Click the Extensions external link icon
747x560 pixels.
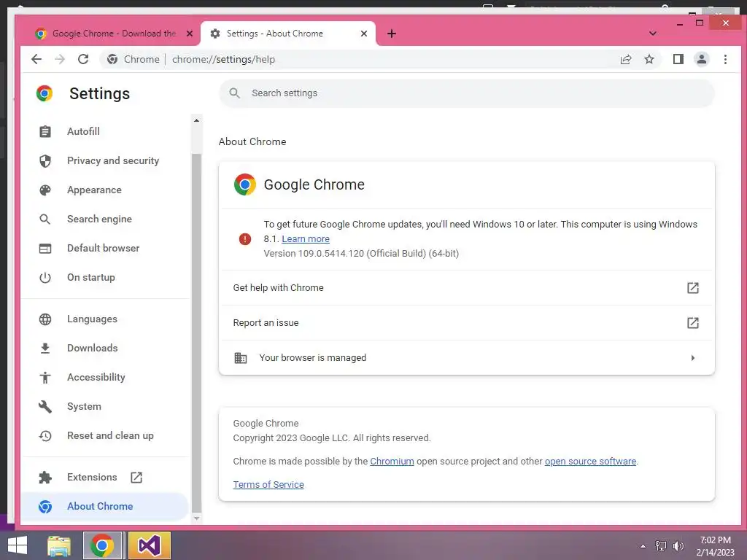136,477
